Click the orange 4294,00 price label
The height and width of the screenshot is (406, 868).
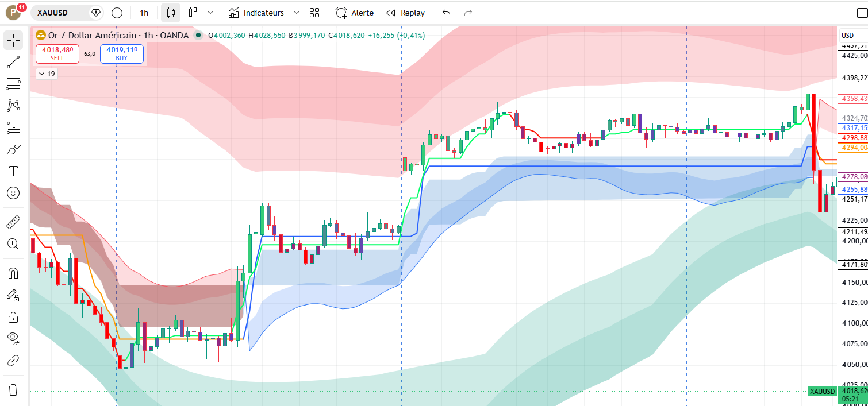[x=853, y=148]
